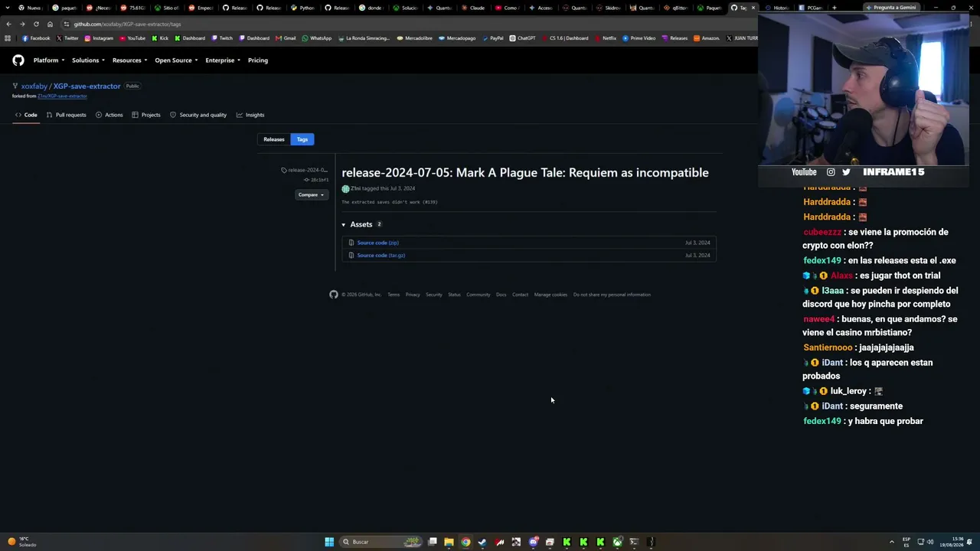The height and width of the screenshot is (551, 980).
Task: Open the Status footer link
Action: (x=454, y=295)
